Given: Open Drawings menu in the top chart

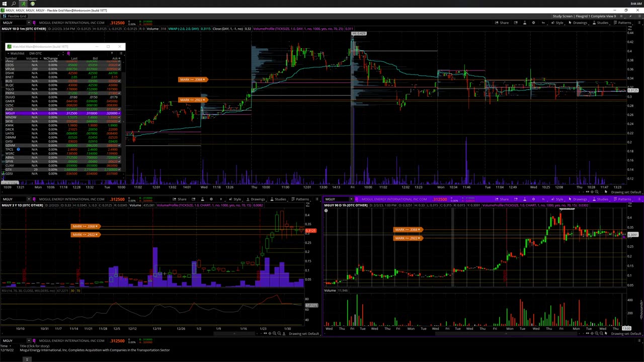Looking at the screenshot, I should pos(578,23).
